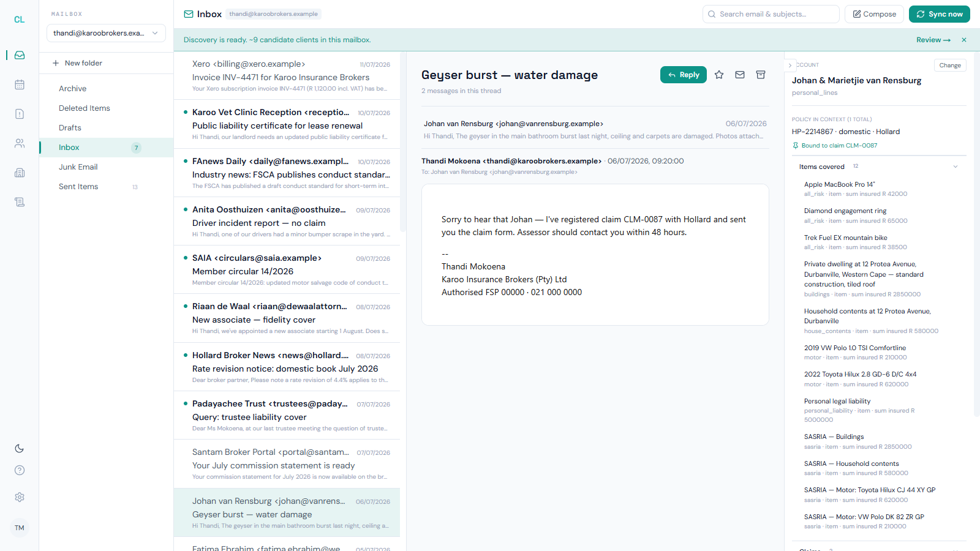Screen dimensions: 980x551
Task: Click the Search email & subjects field
Action: point(771,14)
